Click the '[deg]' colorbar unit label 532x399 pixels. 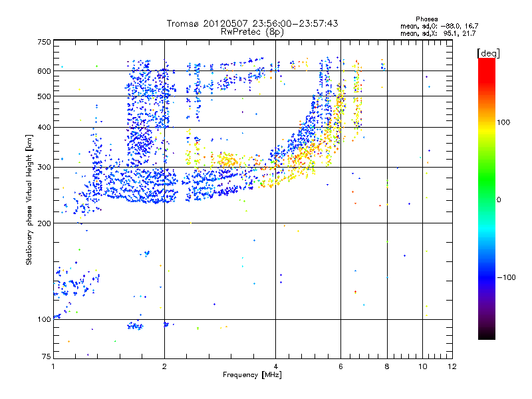point(488,53)
